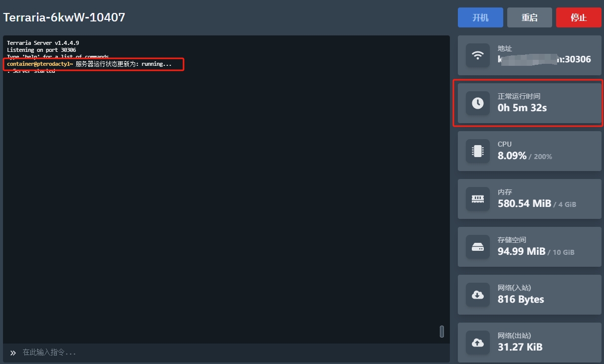Click the Wi-Fi address icon
The image size is (604, 364).
(x=478, y=55)
